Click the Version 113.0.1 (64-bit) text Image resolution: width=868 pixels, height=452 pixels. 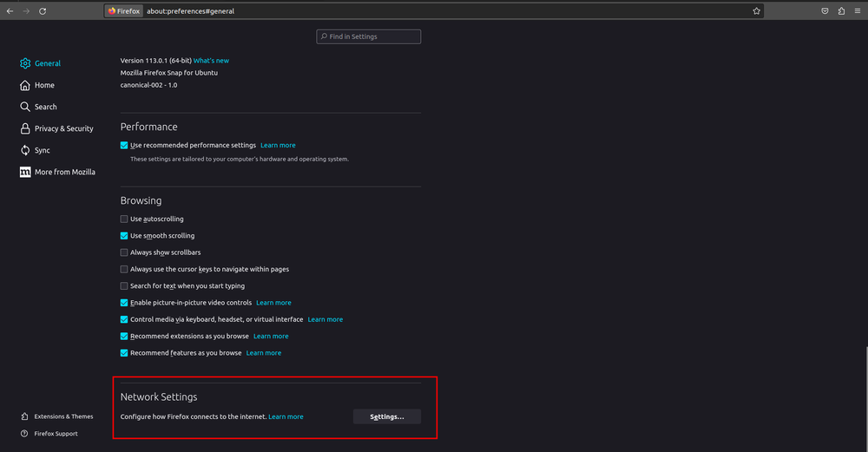tap(155, 61)
